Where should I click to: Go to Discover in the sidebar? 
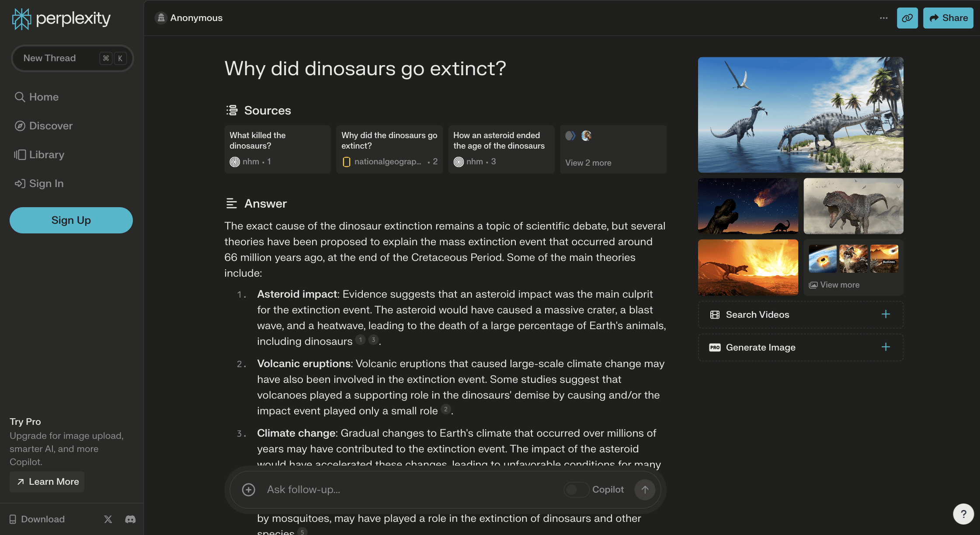[51, 126]
